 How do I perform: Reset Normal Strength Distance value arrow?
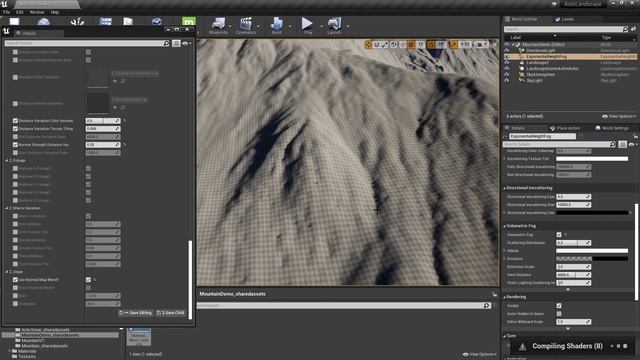click(124, 145)
